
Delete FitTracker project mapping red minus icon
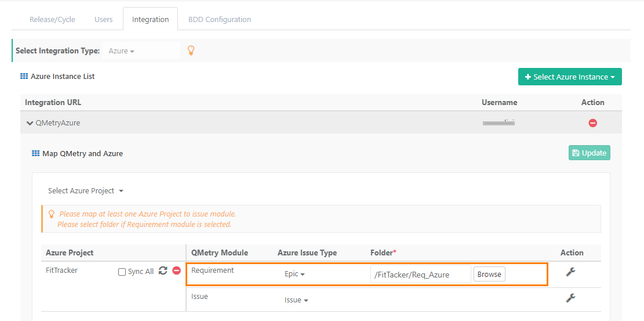(177, 271)
